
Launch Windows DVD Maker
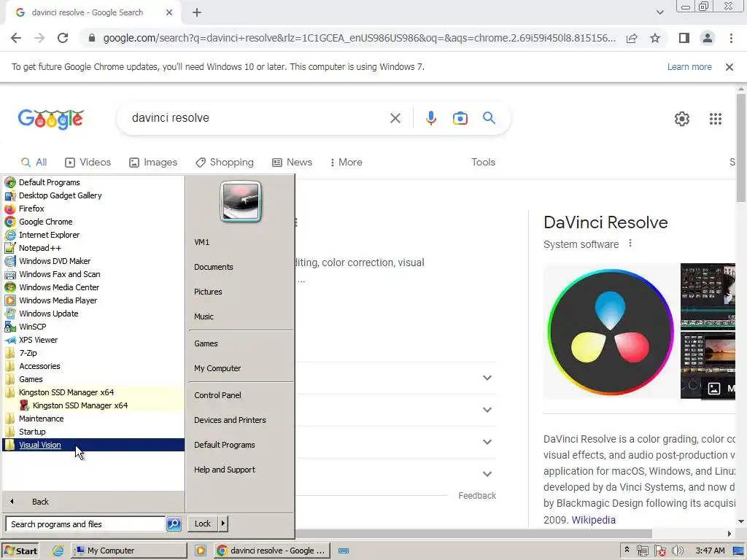click(x=54, y=261)
